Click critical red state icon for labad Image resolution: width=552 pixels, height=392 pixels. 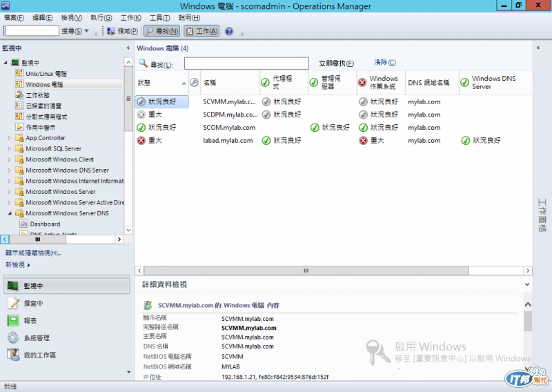141,141
